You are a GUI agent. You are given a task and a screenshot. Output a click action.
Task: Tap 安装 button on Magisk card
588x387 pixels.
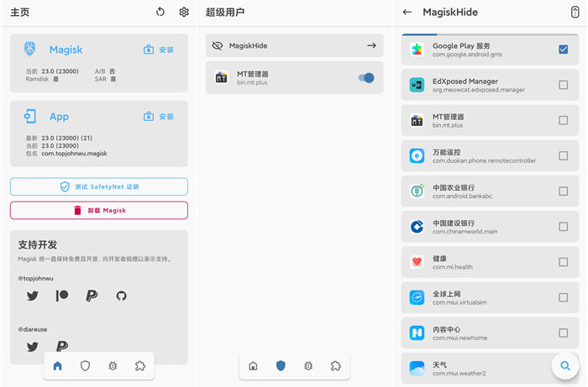click(158, 50)
